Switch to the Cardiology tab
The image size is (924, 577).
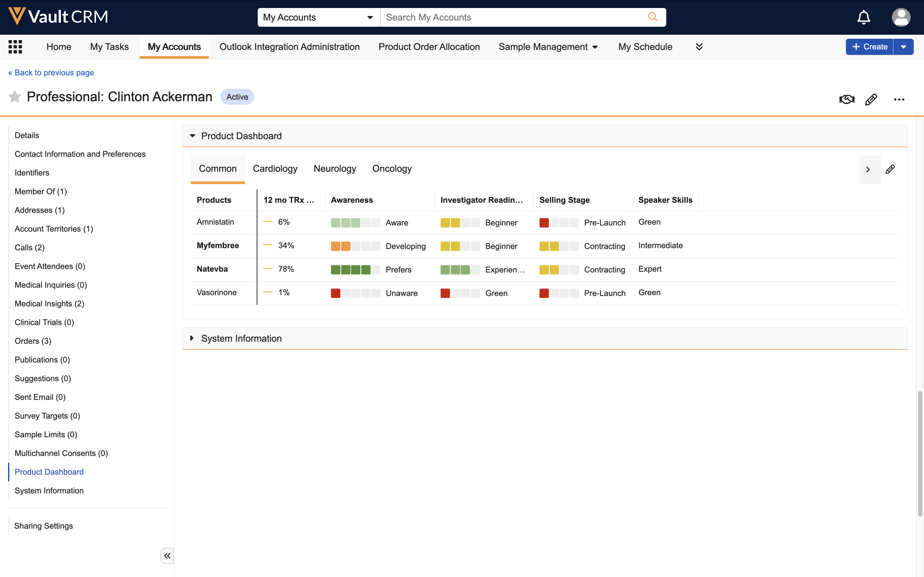pyautogui.click(x=275, y=169)
